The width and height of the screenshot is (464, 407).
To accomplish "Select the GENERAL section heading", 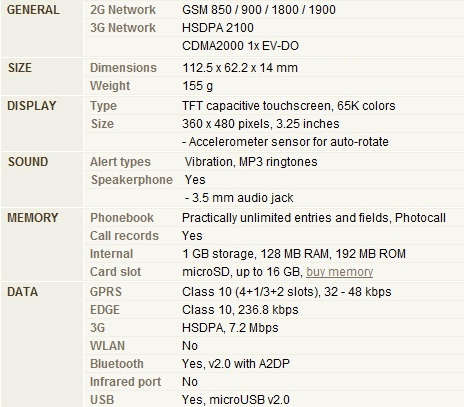I will point(33,10).
